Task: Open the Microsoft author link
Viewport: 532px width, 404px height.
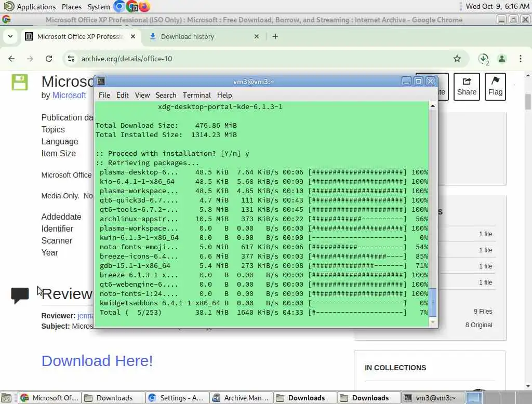Action: coord(69,96)
